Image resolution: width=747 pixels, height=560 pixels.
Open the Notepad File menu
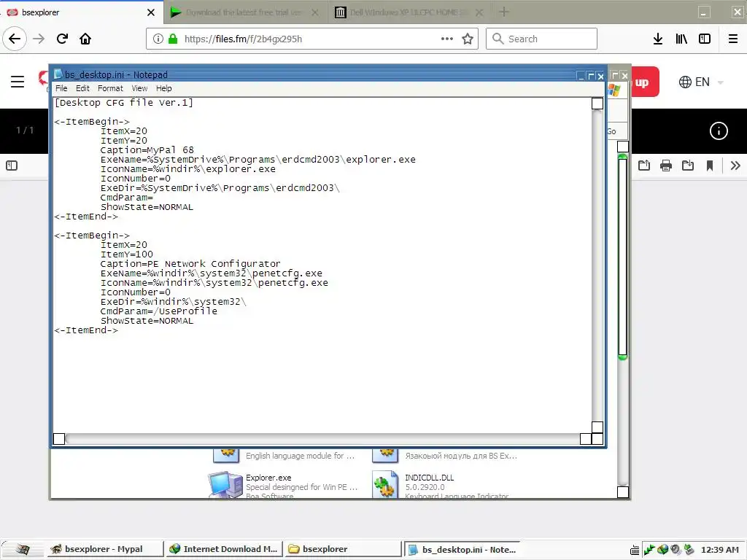(x=61, y=88)
